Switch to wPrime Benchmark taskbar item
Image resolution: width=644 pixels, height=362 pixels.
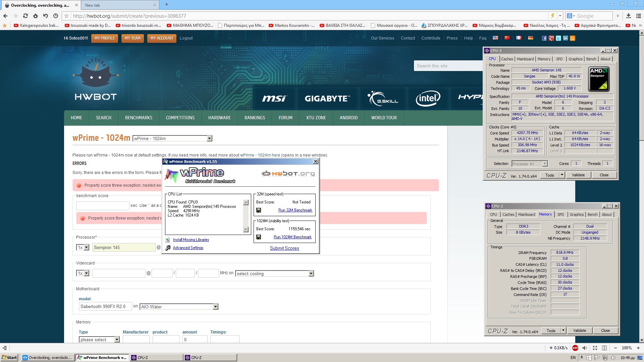102,358
